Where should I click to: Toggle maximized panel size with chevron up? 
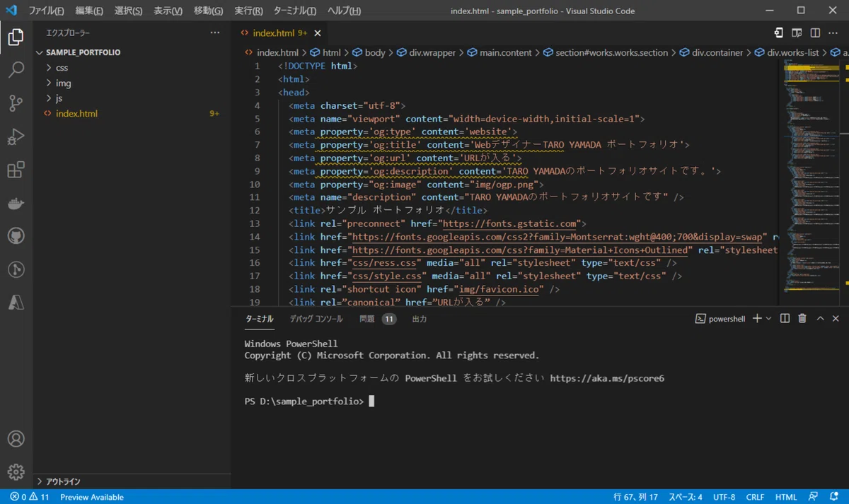(x=820, y=319)
